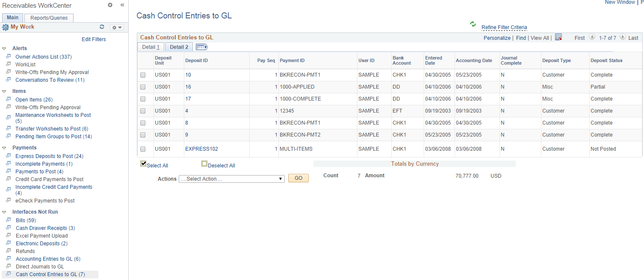Open the Edit Filters link
The height and width of the screenshot is (280, 644).
pos(93,39)
